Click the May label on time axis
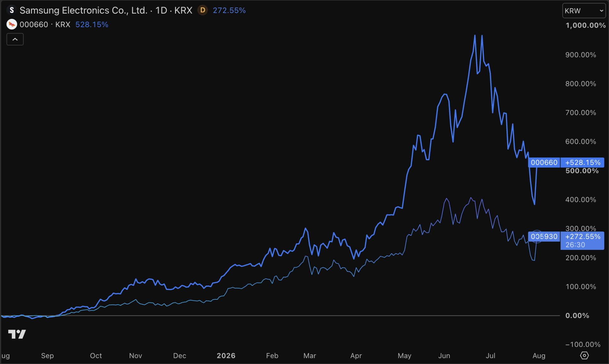This screenshot has width=609, height=364. [x=405, y=356]
